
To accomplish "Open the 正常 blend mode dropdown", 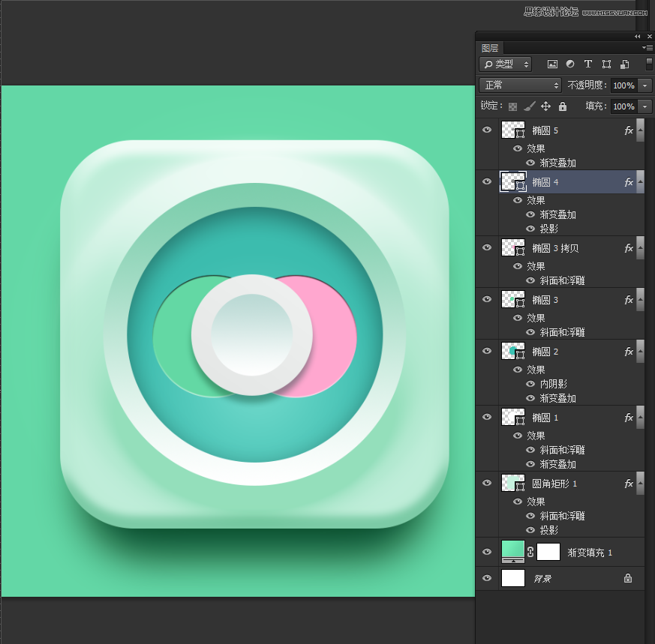I will (x=520, y=85).
